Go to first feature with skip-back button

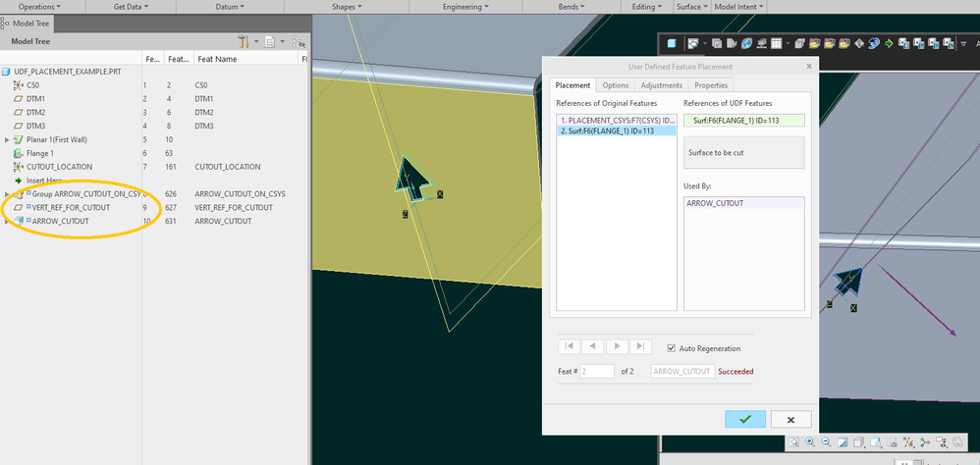pos(569,346)
